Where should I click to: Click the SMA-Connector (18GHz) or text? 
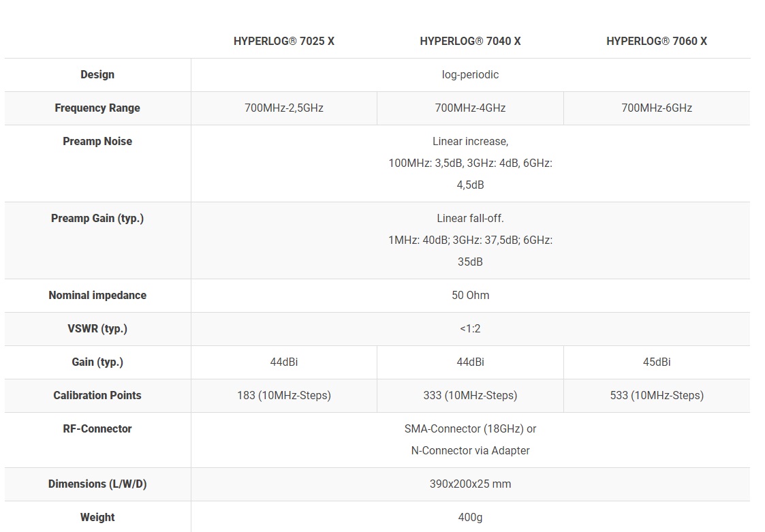(470, 428)
